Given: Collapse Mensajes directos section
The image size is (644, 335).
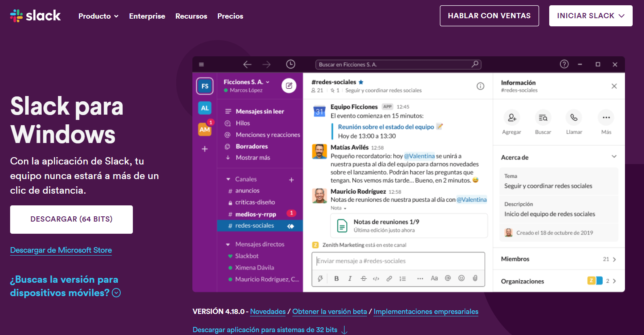Looking at the screenshot, I should 228,244.
